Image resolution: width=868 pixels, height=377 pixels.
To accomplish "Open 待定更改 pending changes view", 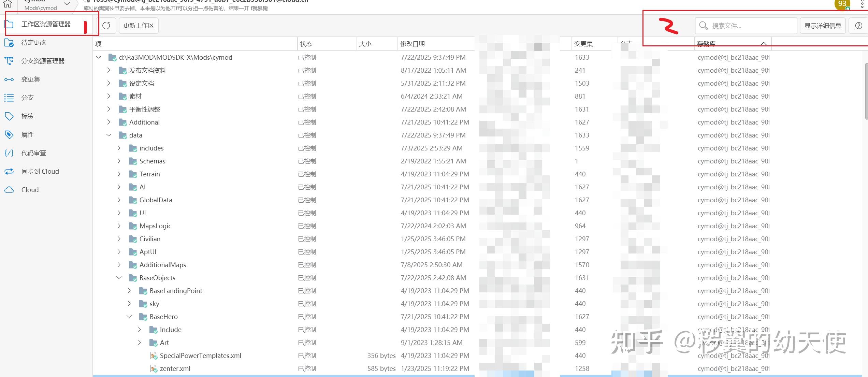I will coord(33,43).
